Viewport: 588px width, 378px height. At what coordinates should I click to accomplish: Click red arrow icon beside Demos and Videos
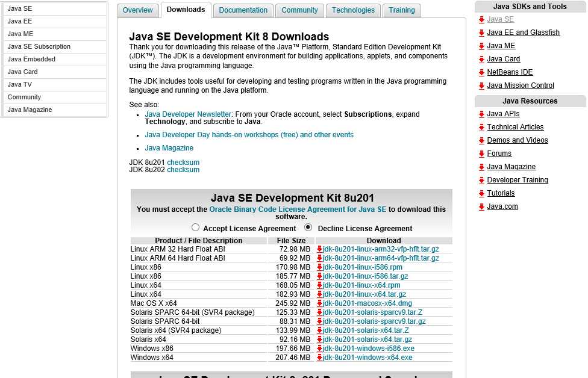(482, 140)
